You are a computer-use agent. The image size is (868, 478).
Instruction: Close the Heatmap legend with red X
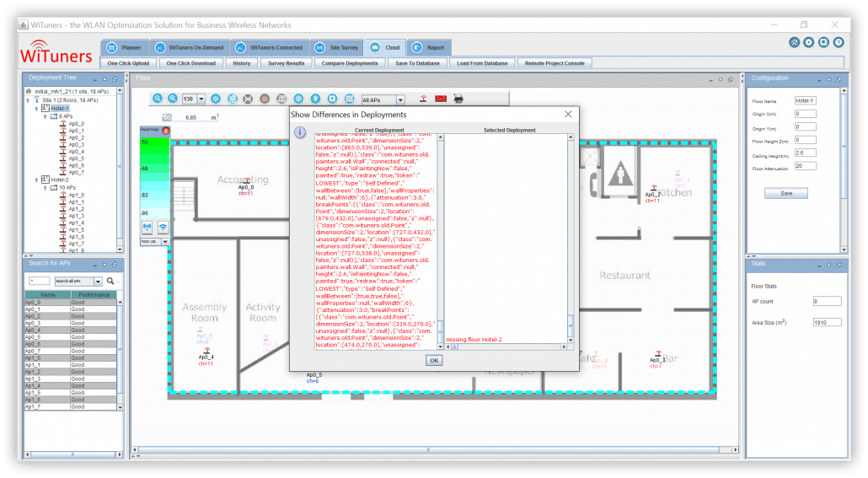165,130
